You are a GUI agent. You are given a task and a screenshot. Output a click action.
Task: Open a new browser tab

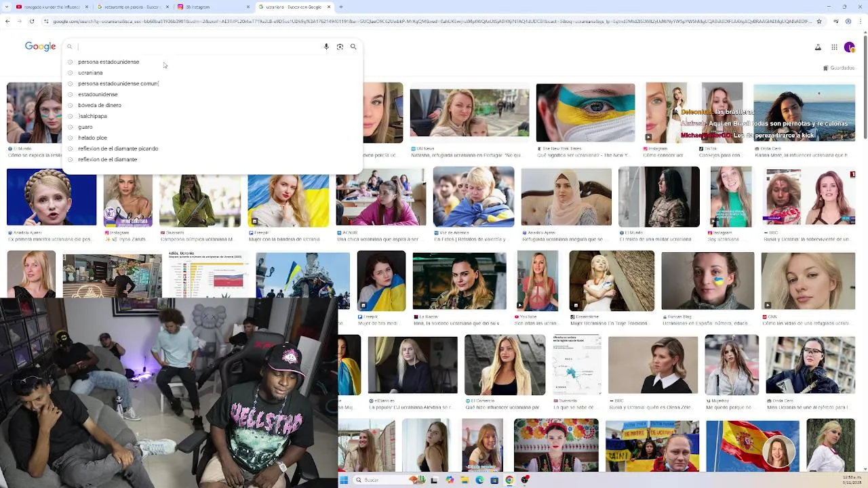click(340, 7)
